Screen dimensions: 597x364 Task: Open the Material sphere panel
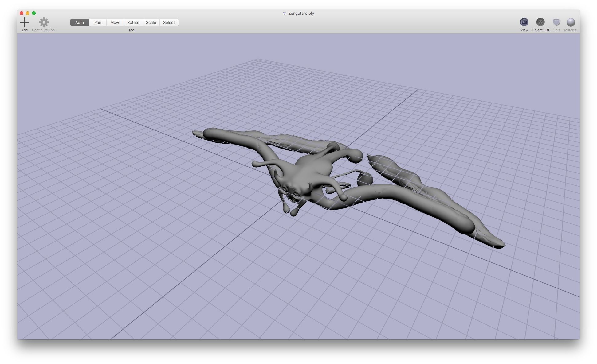tap(571, 22)
